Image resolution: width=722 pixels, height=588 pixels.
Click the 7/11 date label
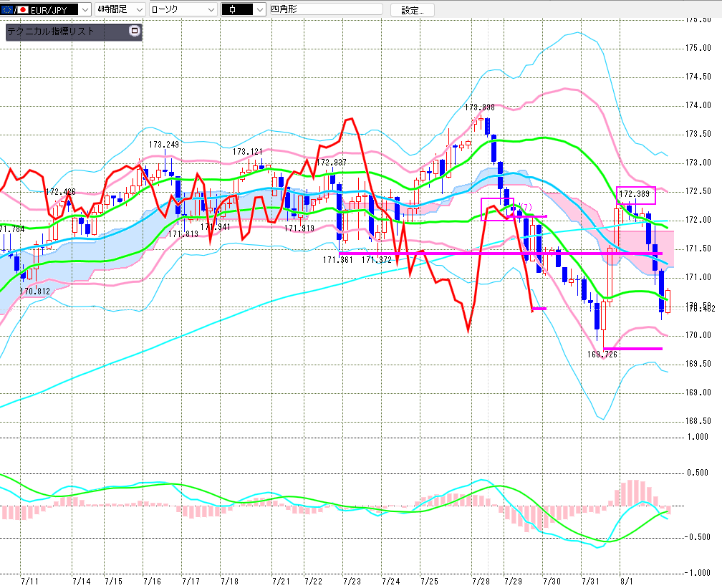[30, 581]
